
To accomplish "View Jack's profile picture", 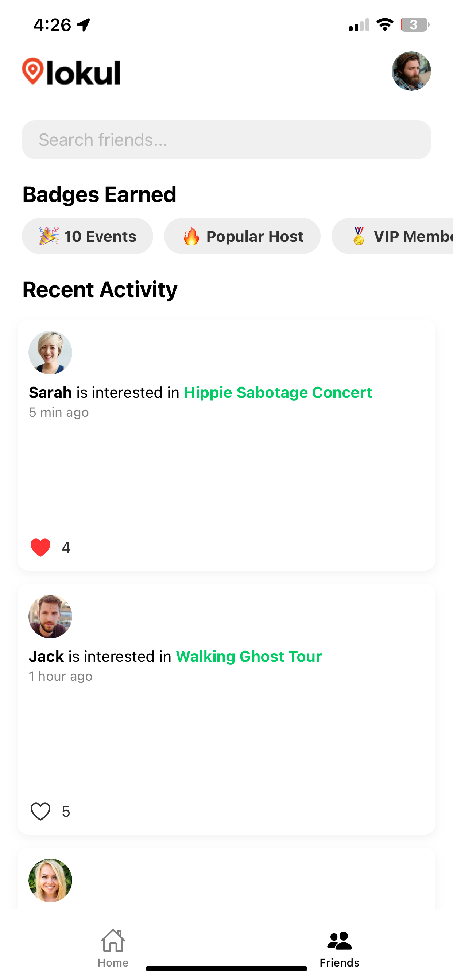I will [x=50, y=616].
